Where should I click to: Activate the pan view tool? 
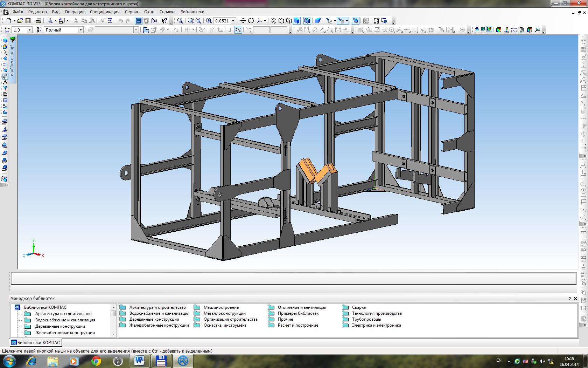coord(243,21)
